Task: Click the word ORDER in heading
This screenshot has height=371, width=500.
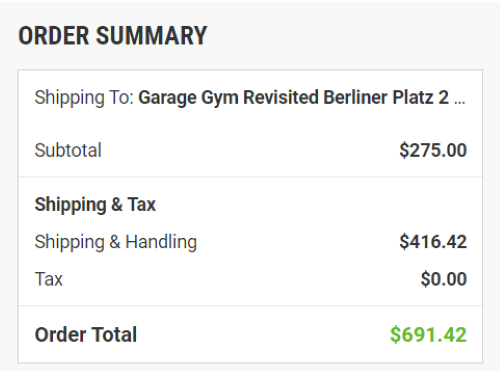Action: (54, 36)
